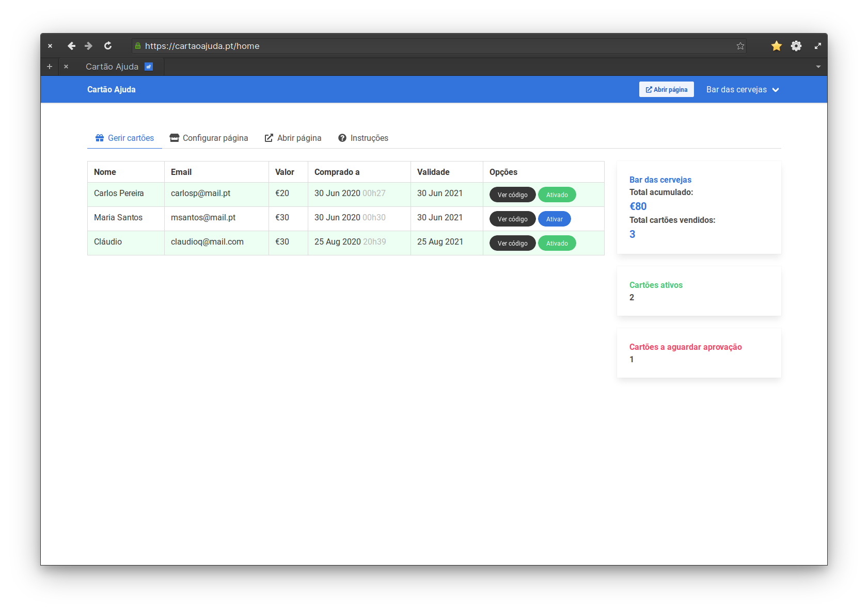Click the gift icon beside Gerir cartões
This screenshot has height=613, width=868.
tap(100, 138)
